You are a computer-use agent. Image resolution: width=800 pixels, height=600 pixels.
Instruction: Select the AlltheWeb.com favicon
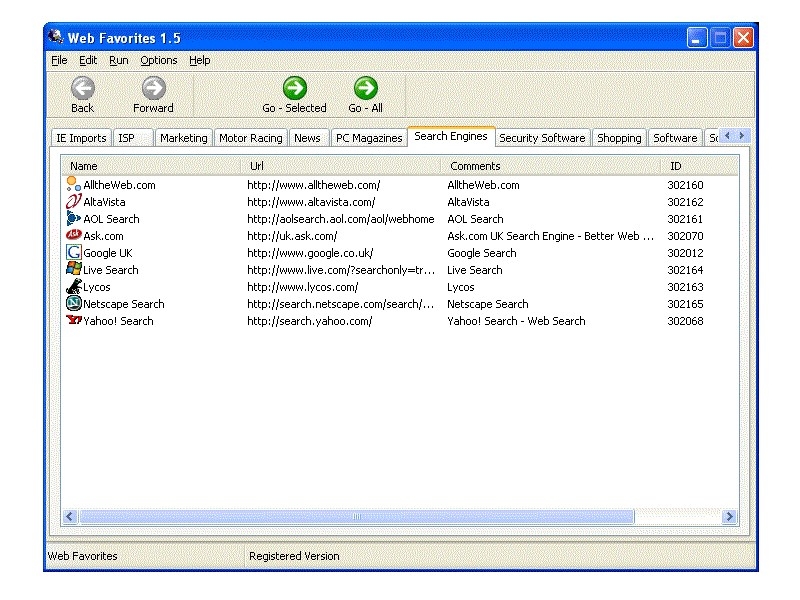tap(73, 184)
